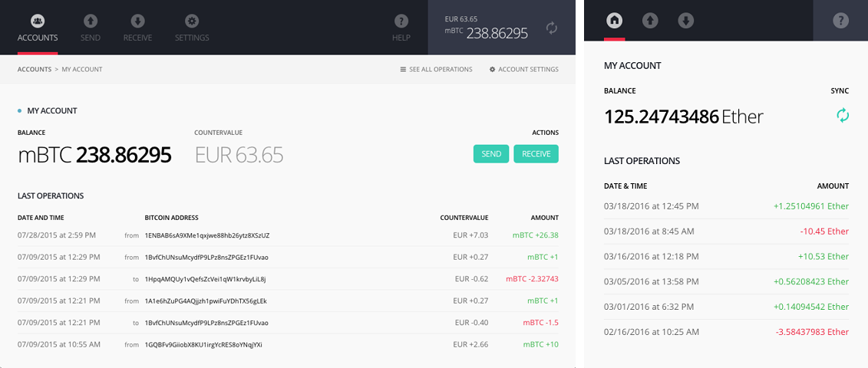Click amount -3.58437983 Ether
This screenshot has height=368, width=868.
tap(812, 332)
